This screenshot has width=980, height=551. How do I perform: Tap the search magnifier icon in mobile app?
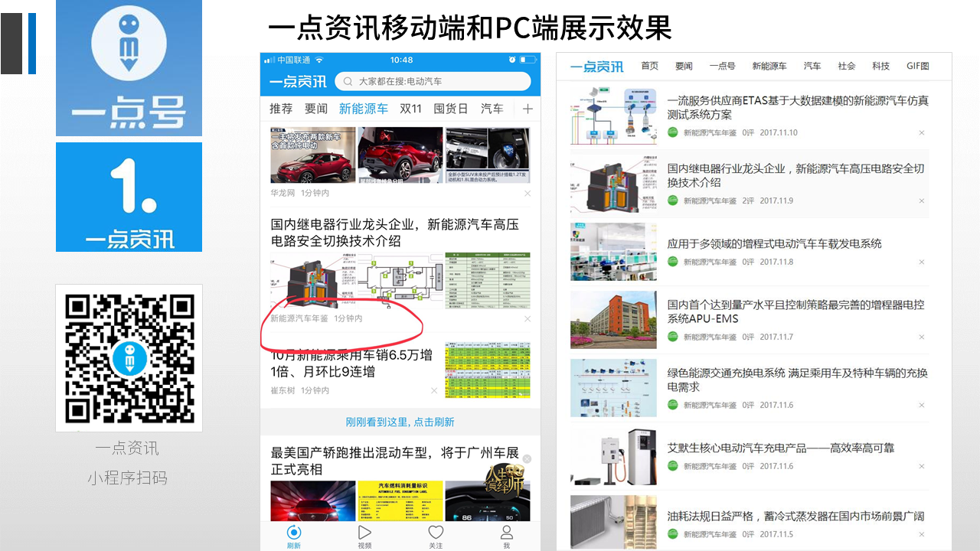[348, 81]
